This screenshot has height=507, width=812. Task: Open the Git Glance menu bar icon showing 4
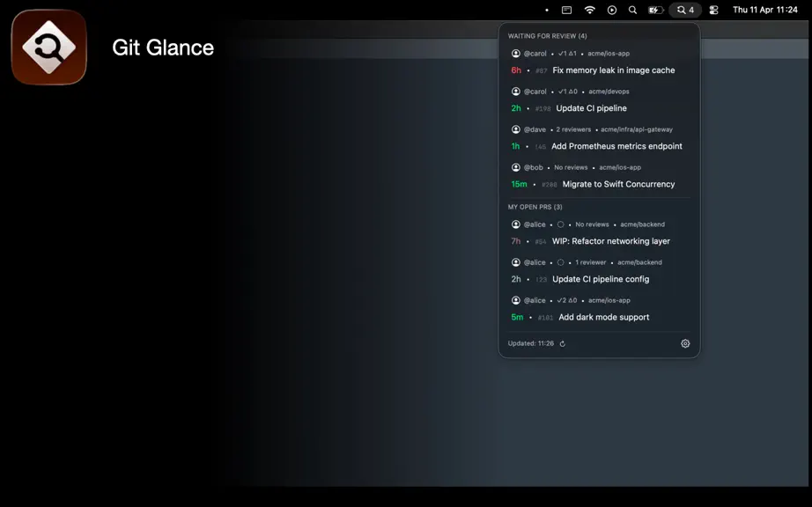pyautogui.click(x=685, y=10)
